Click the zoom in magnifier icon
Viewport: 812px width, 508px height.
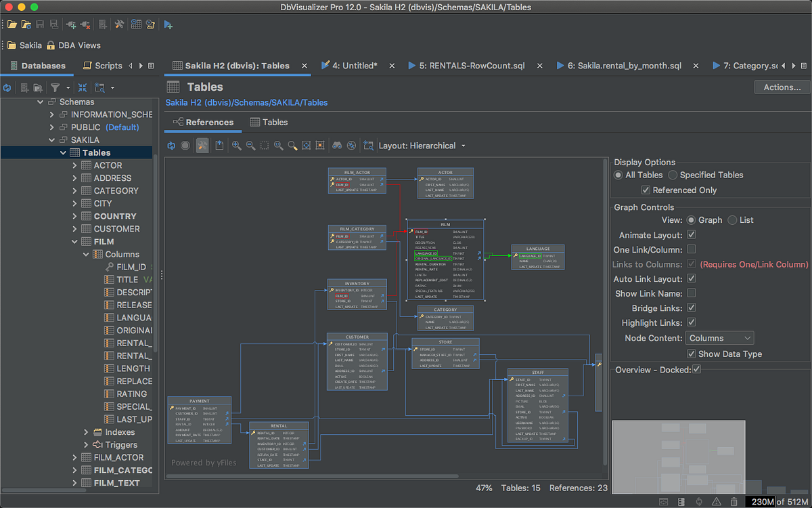click(236, 146)
